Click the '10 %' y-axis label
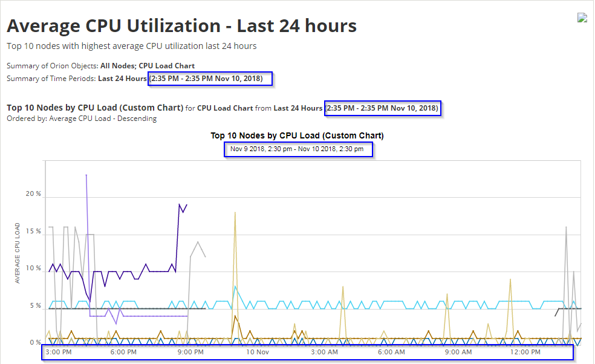 tap(33, 268)
